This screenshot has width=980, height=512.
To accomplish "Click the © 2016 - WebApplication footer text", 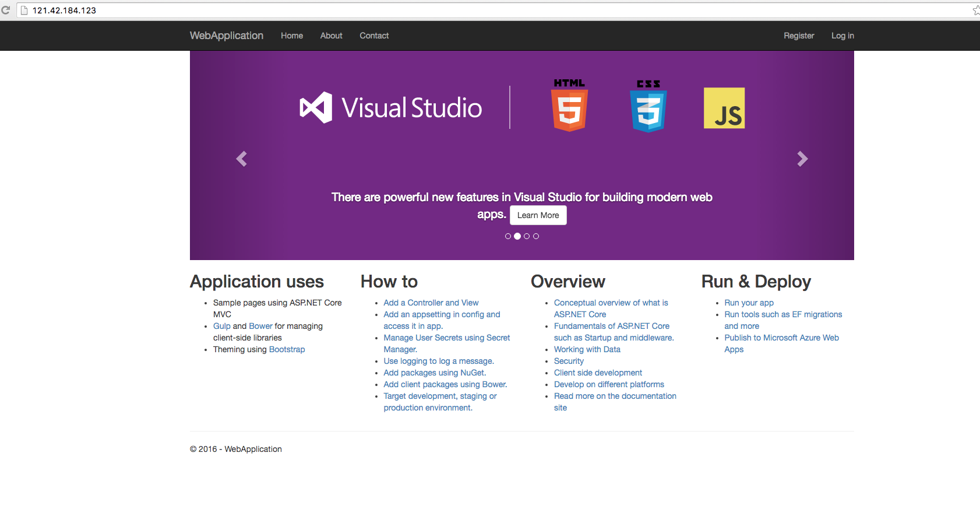I will point(236,449).
